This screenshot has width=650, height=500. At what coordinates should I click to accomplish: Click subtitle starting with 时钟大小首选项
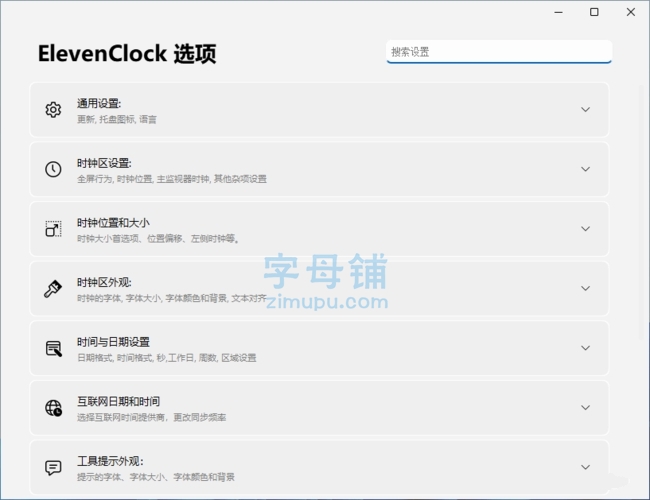click(158, 239)
